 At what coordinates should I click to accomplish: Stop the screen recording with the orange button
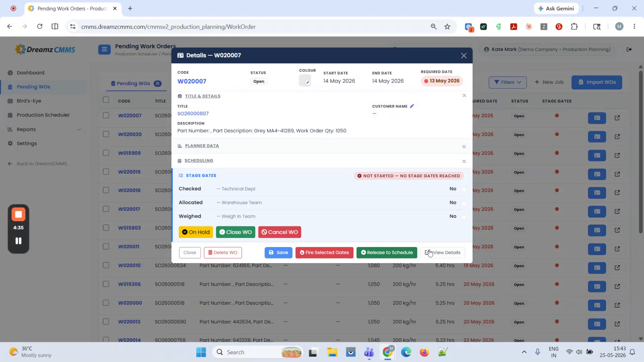click(x=18, y=214)
